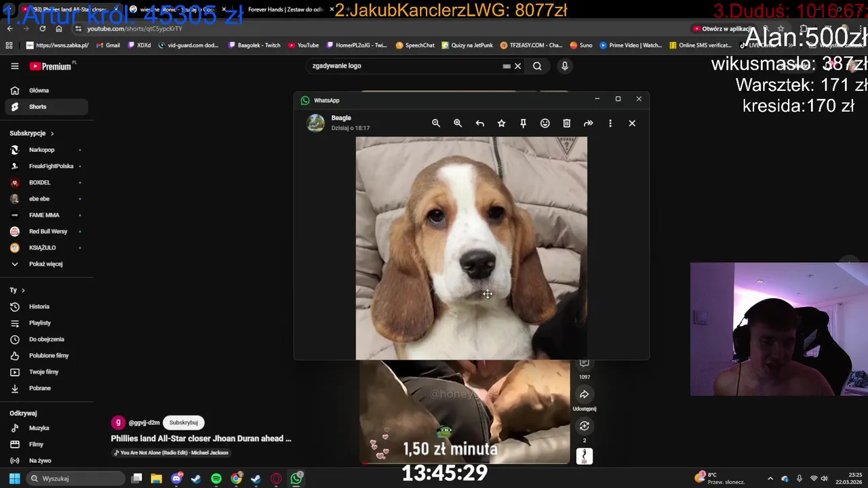Open the BOXDEL subscription
Image resolution: width=868 pixels, height=488 pixels.
tap(46, 182)
